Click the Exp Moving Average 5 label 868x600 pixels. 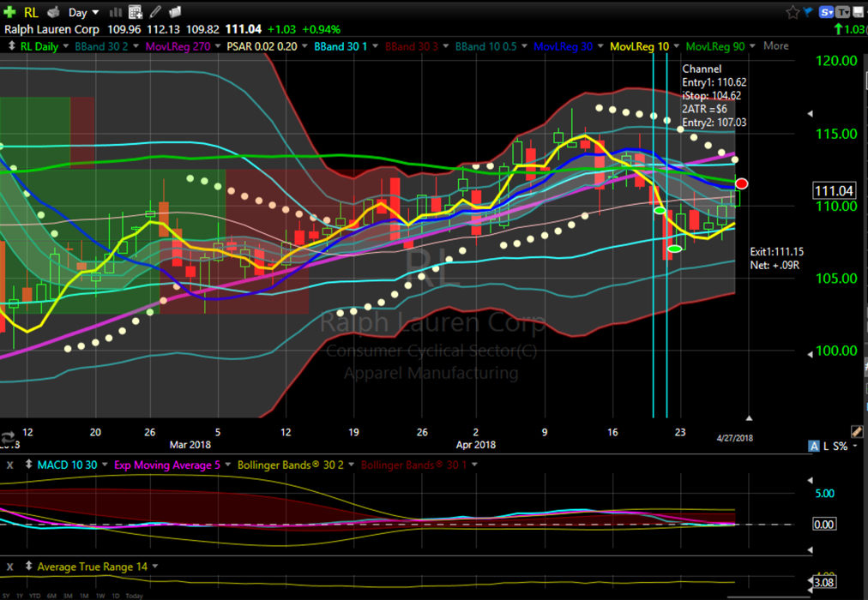167,465
